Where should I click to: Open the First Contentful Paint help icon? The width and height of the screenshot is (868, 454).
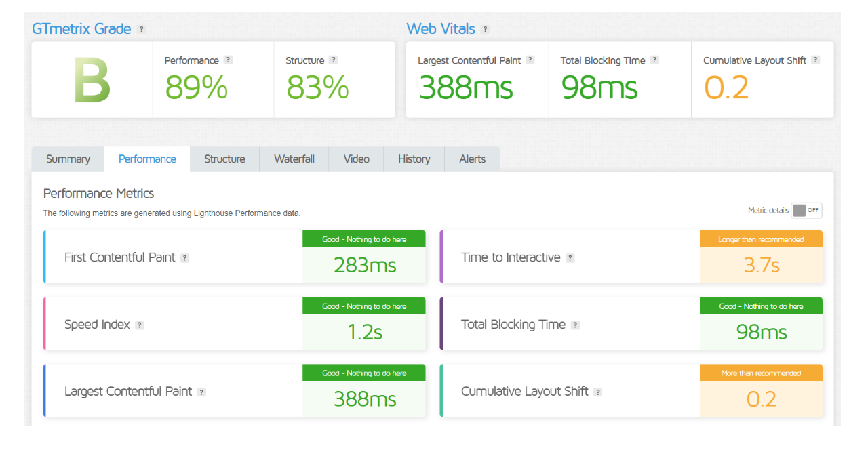click(x=184, y=258)
